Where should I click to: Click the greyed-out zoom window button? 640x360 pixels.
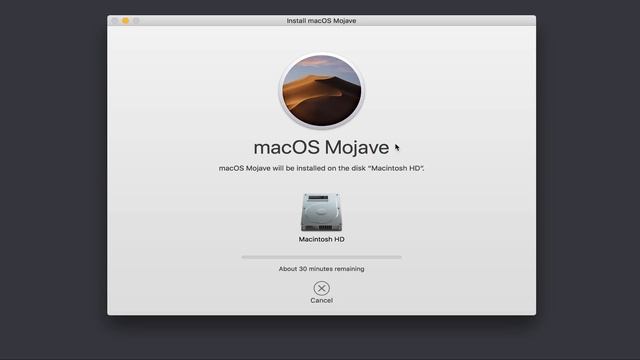tap(136, 20)
